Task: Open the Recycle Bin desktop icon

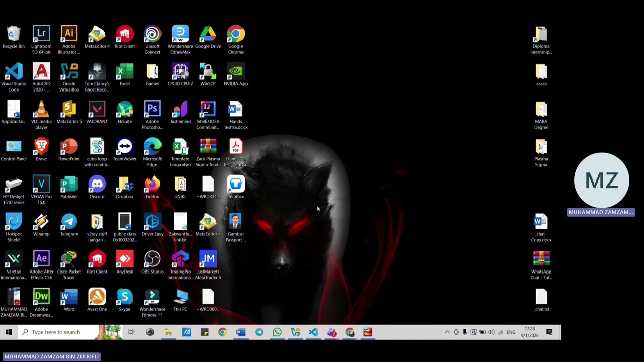Action: click(14, 38)
